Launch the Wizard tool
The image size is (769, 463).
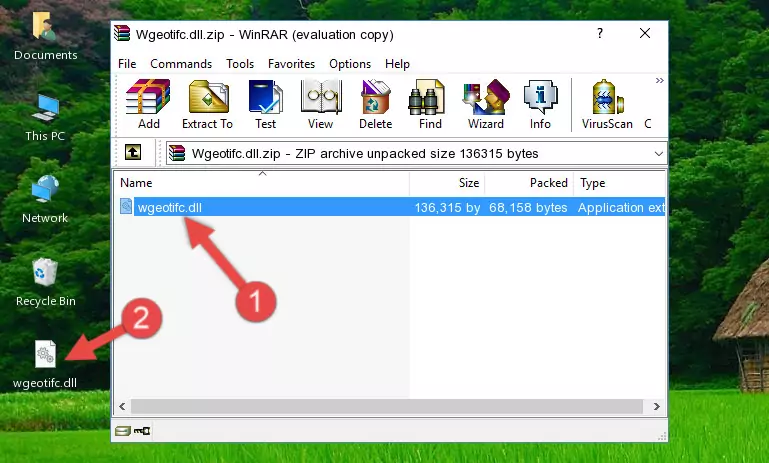click(x=486, y=104)
